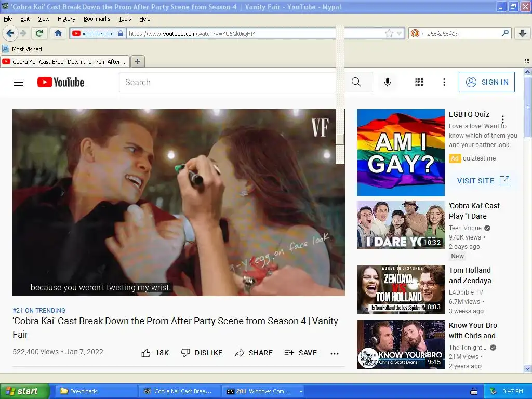
Task: Open 'Cobra Kai' Cast Play video title
Action: pos(474,211)
